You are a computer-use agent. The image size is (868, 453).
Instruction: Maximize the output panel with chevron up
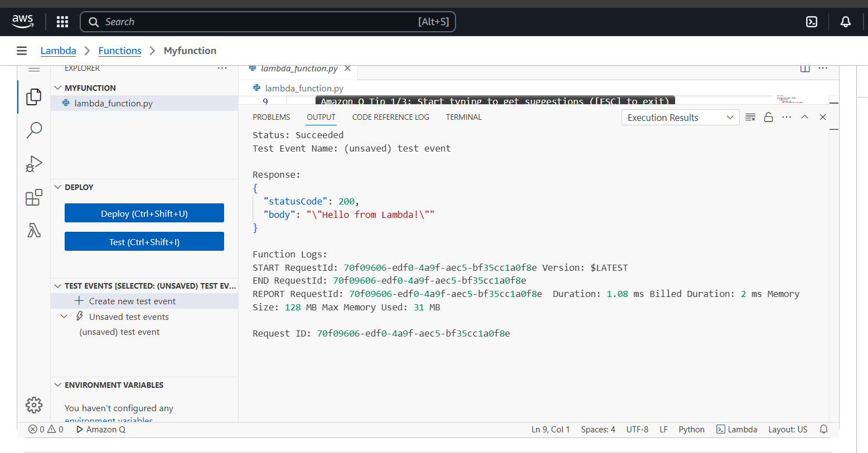click(x=804, y=117)
